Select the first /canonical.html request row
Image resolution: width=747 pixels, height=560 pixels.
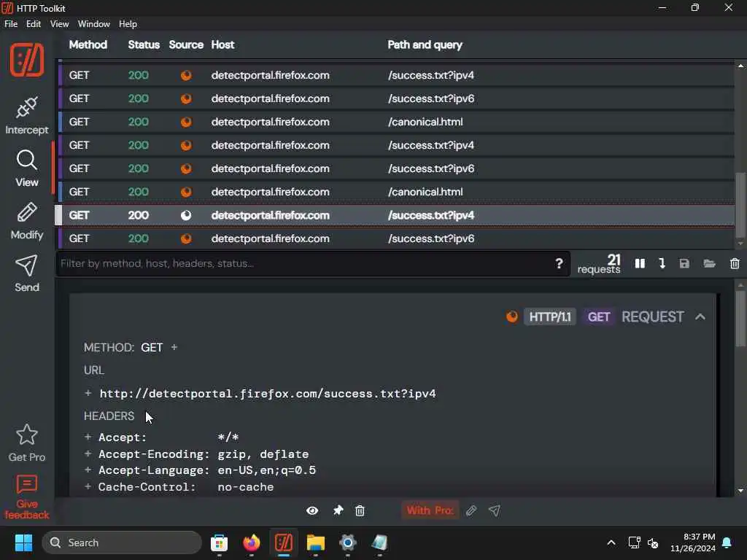[396, 122]
